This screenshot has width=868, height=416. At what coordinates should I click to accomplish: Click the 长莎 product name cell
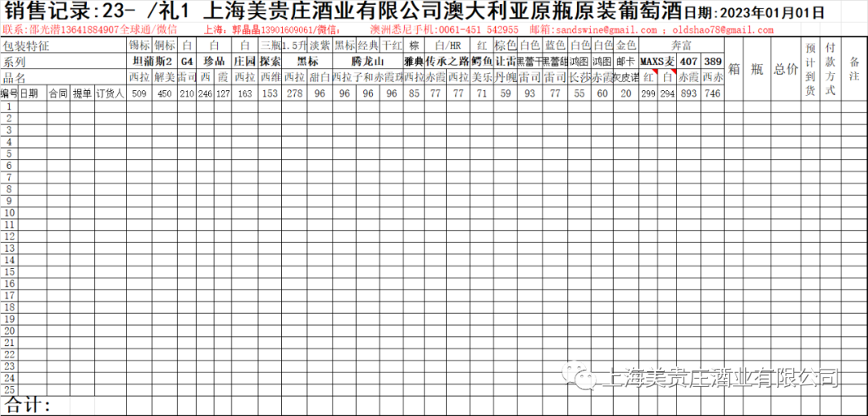579,77
